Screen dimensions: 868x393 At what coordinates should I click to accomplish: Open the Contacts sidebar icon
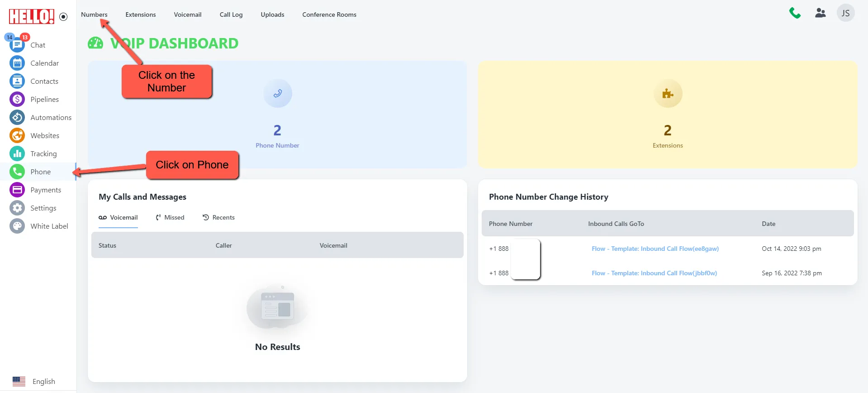click(17, 81)
